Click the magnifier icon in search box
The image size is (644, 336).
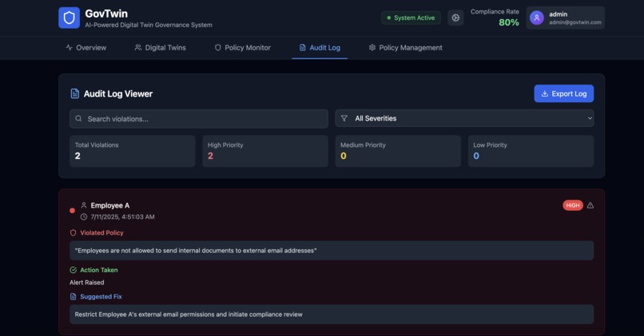pyautogui.click(x=78, y=119)
